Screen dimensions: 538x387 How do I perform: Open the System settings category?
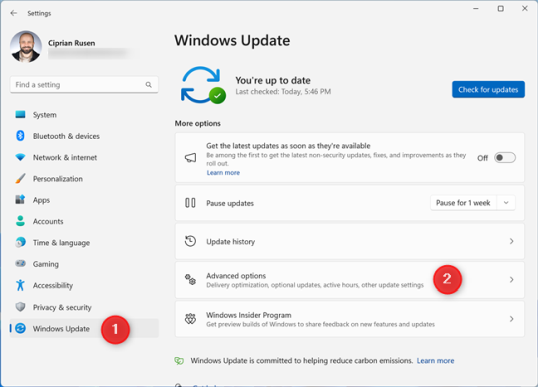(x=84, y=115)
